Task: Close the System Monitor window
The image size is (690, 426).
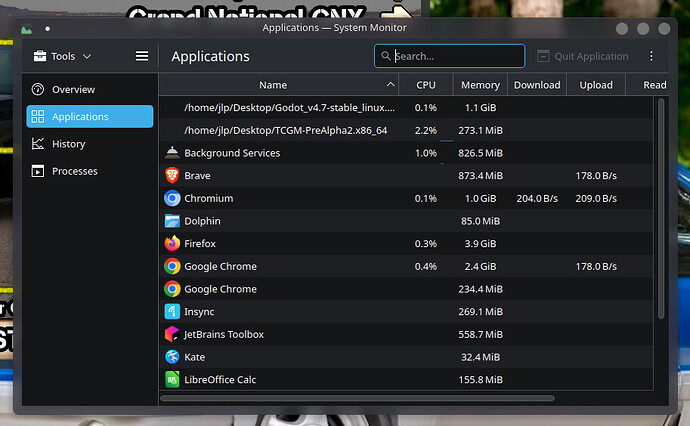Action: [x=664, y=29]
